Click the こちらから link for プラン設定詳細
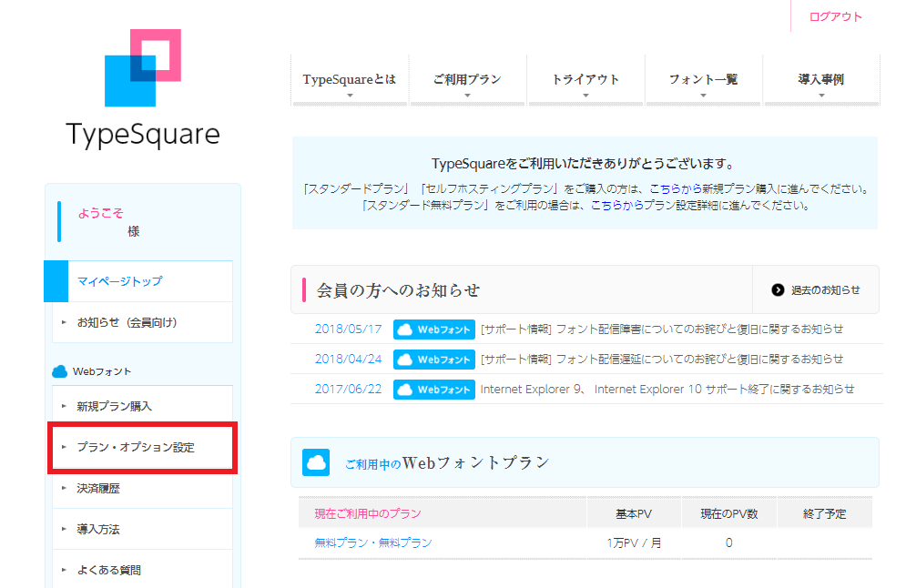 pos(616,205)
